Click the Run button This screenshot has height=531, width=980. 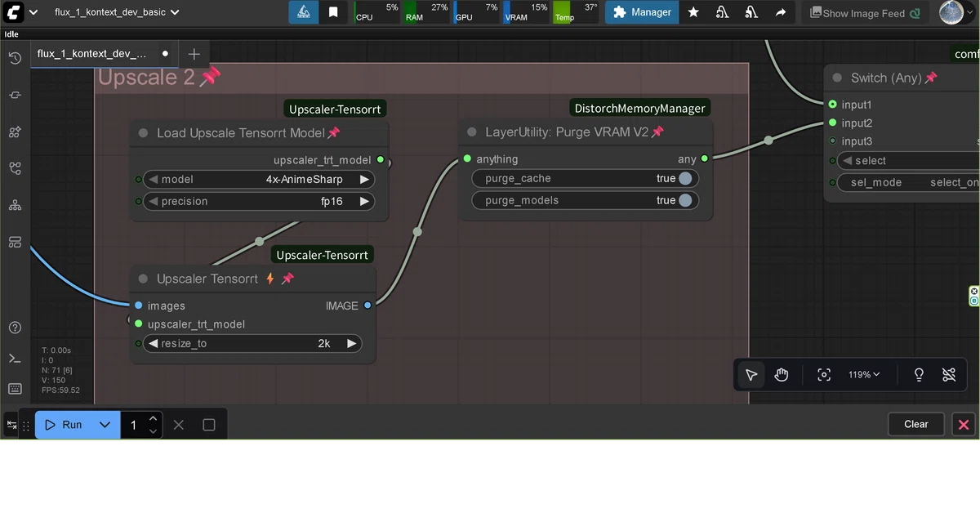click(64, 425)
